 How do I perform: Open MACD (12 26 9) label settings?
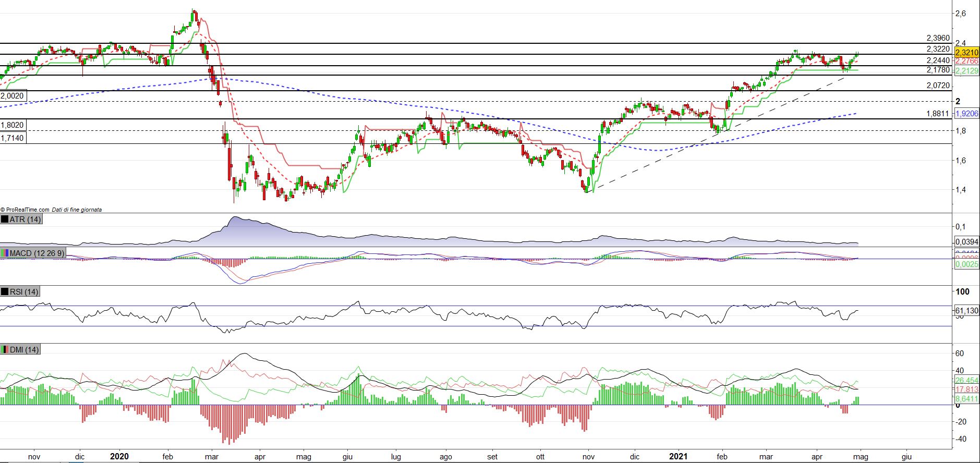click(37, 253)
